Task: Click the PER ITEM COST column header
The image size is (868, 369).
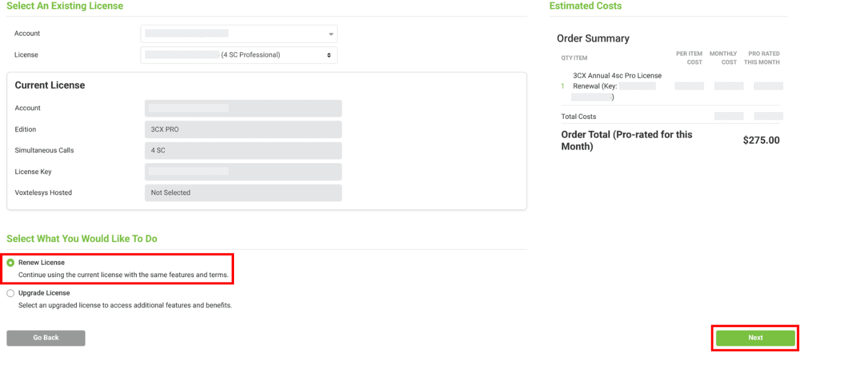Action: click(689, 58)
